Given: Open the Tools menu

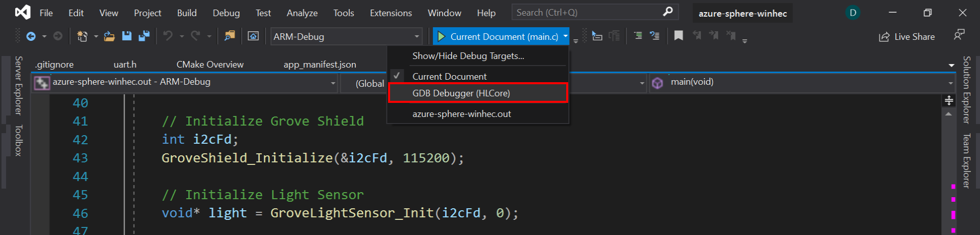Looking at the screenshot, I should [x=343, y=13].
